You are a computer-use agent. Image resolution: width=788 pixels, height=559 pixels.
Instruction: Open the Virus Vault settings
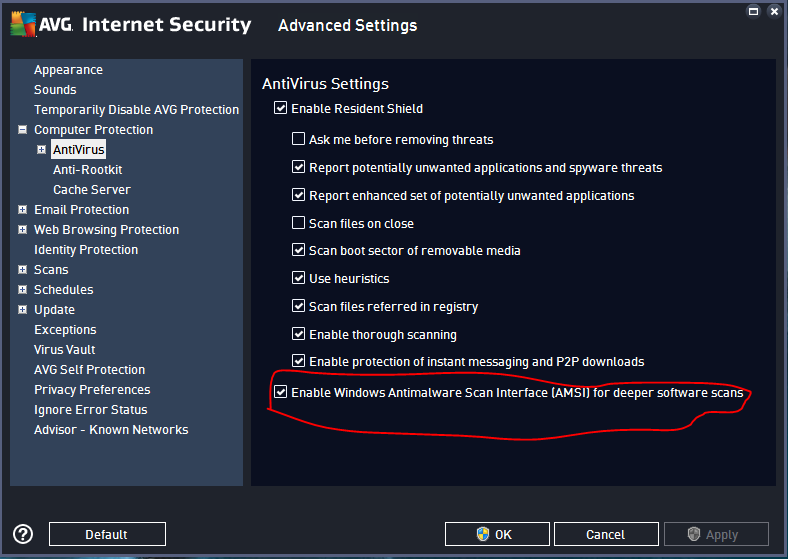point(65,350)
